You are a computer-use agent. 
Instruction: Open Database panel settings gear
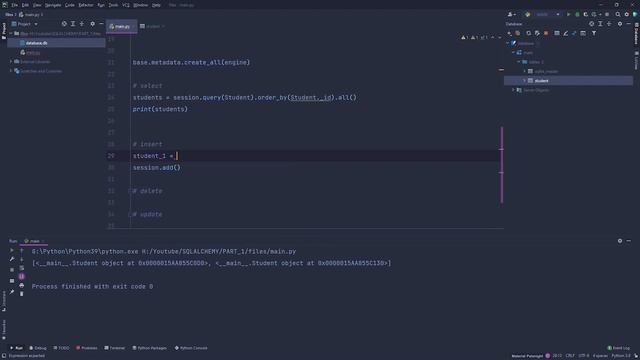pos(620,24)
